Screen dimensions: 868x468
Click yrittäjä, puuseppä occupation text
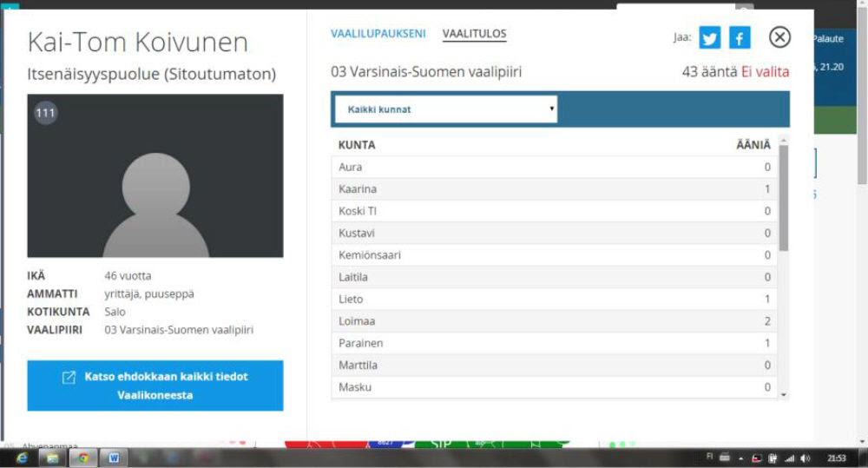(x=149, y=294)
